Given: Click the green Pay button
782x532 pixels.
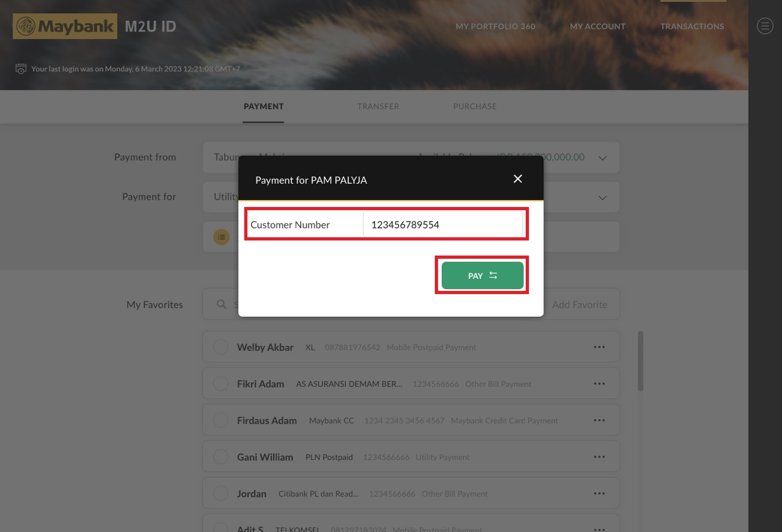Looking at the screenshot, I should 482,276.
